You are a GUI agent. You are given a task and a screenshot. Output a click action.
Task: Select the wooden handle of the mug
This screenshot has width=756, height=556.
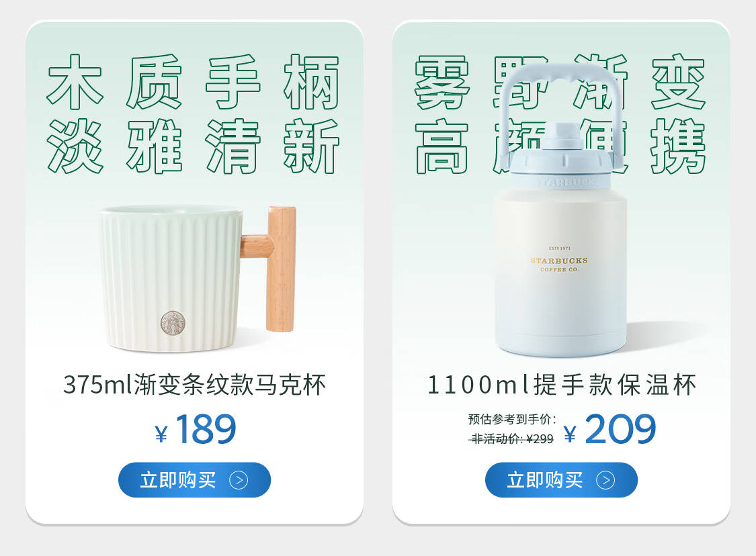coord(273,269)
